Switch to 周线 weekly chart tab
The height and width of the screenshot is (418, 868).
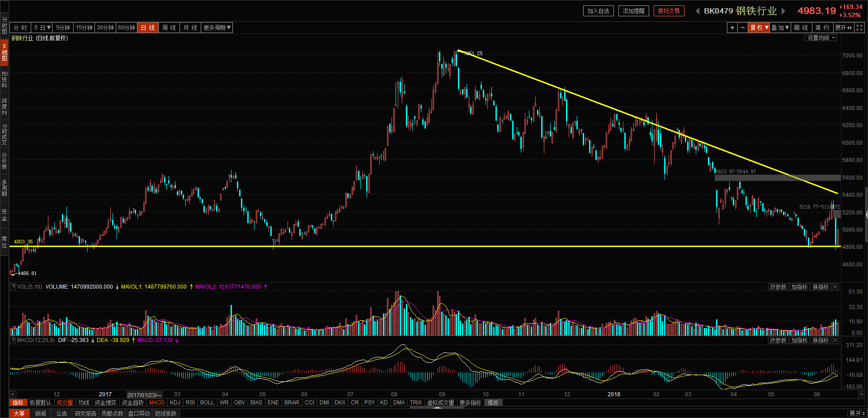tap(169, 28)
